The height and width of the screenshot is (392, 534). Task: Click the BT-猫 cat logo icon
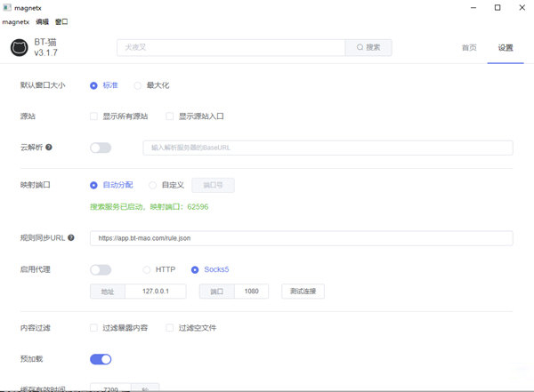(20, 48)
